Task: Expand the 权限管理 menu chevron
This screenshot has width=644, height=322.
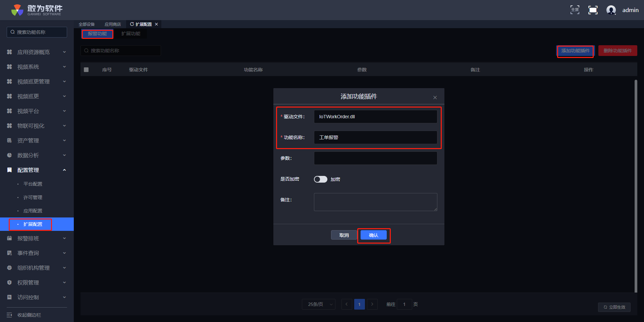Action: pyautogui.click(x=64, y=282)
